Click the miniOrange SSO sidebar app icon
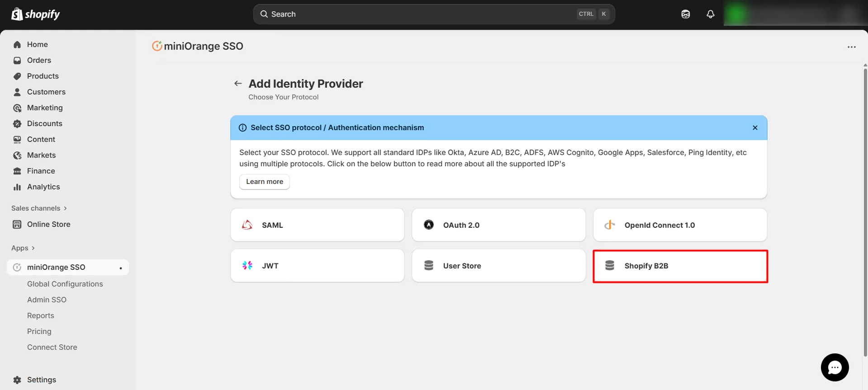This screenshot has width=868, height=390. click(17, 267)
